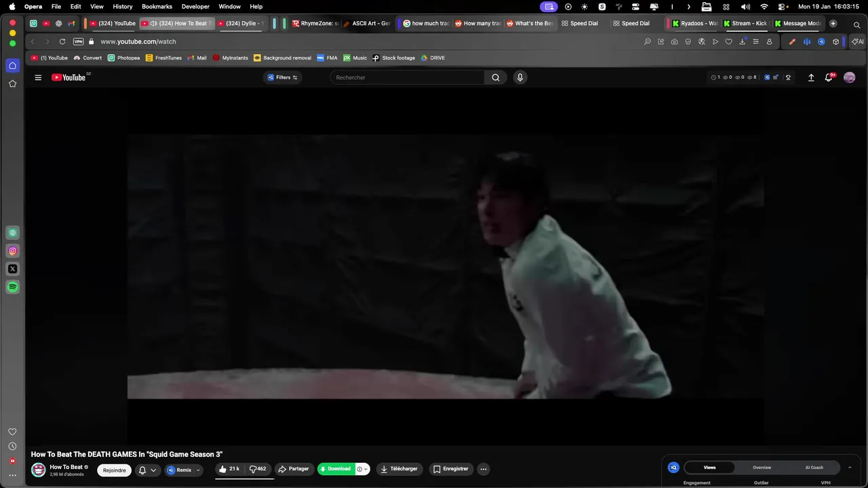Open ChatGPT in Opera sidebar
The height and width of the screenshot is (488, 868).
(x=12, y=232)
